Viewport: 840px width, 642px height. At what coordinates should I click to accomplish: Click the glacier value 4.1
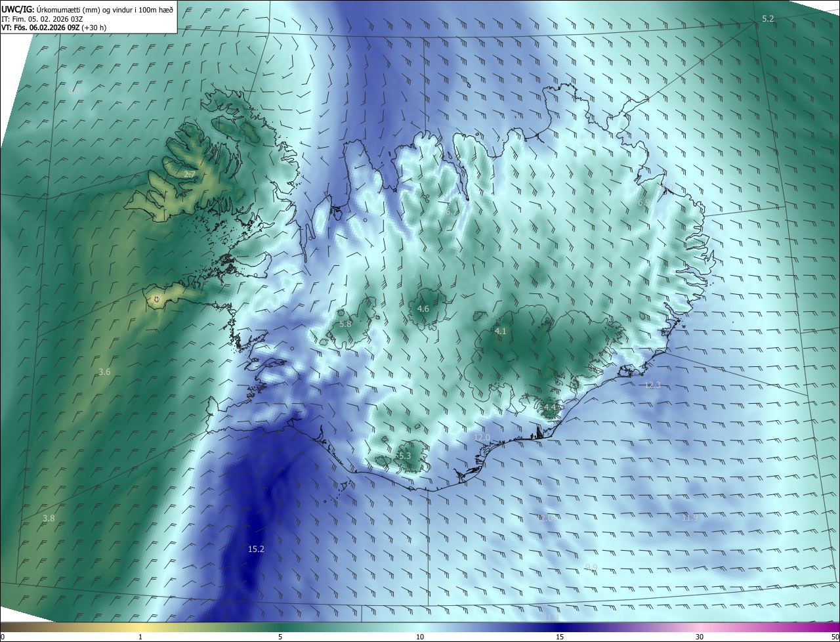click(x=501, y=332)
